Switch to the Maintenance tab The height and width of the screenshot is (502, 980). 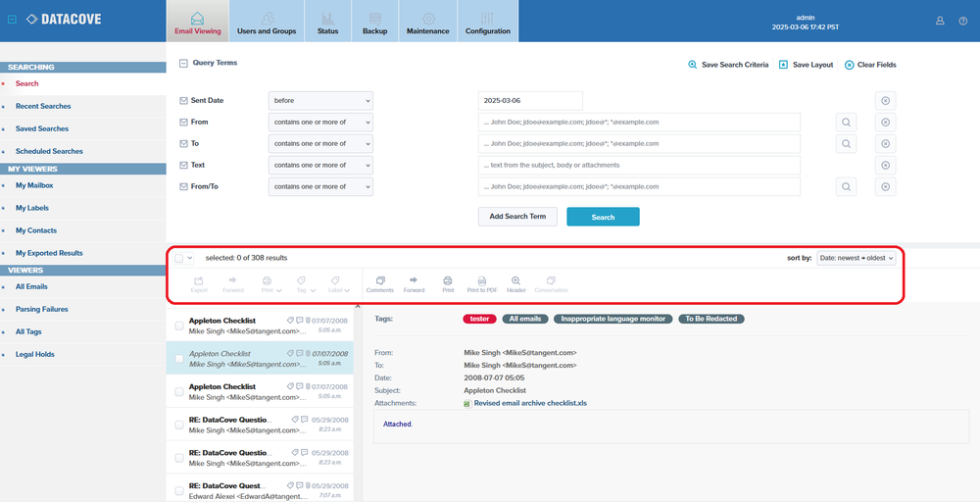[x=428, y=22]
